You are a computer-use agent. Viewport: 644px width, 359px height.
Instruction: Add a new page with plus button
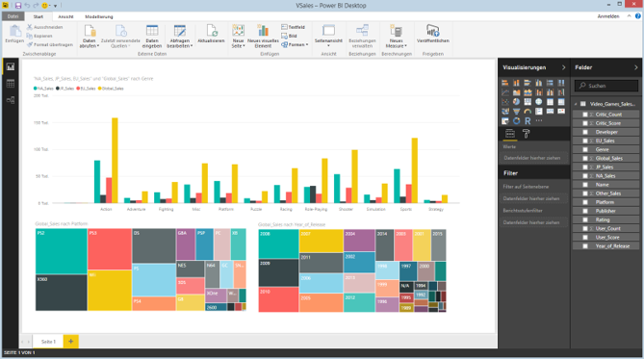(x=70, y=342)
